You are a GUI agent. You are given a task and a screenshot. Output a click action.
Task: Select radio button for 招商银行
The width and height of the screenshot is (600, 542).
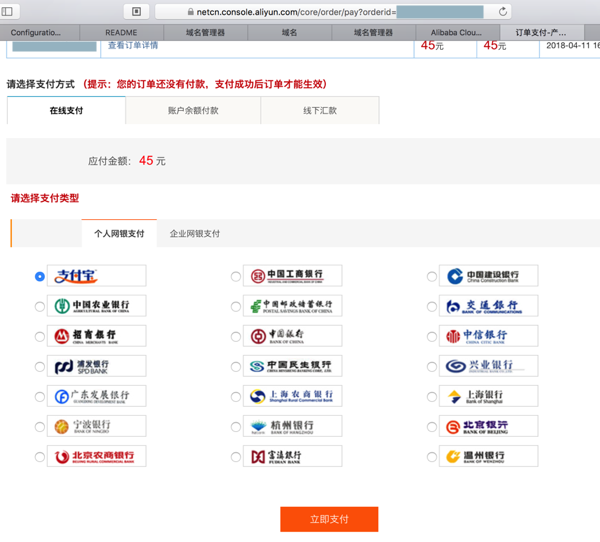(x=39, y=336)
